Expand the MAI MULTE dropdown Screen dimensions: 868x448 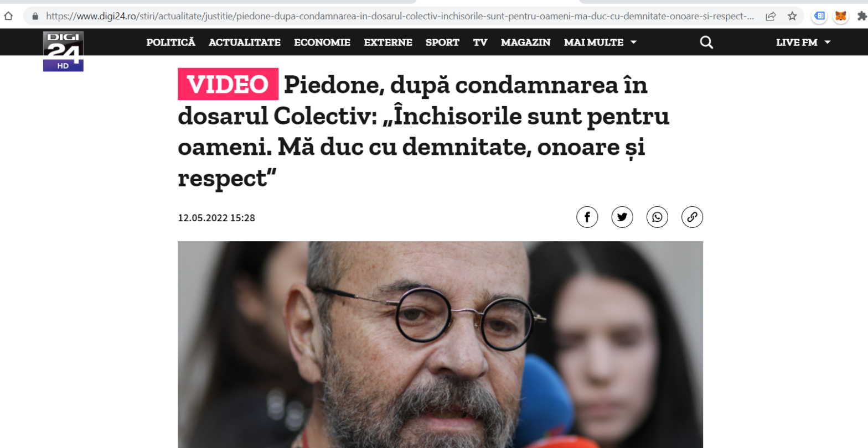(x=600, y=43)
